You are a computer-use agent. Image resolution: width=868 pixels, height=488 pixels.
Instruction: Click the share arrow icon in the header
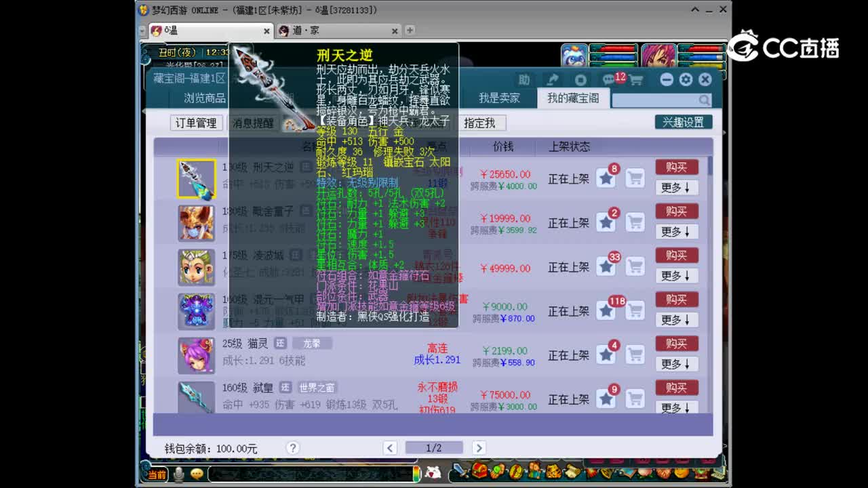coord(553,80)
